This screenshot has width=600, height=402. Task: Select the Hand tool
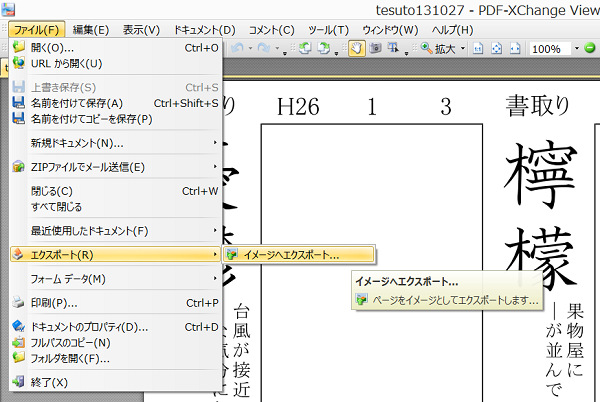tap(357, 48)
